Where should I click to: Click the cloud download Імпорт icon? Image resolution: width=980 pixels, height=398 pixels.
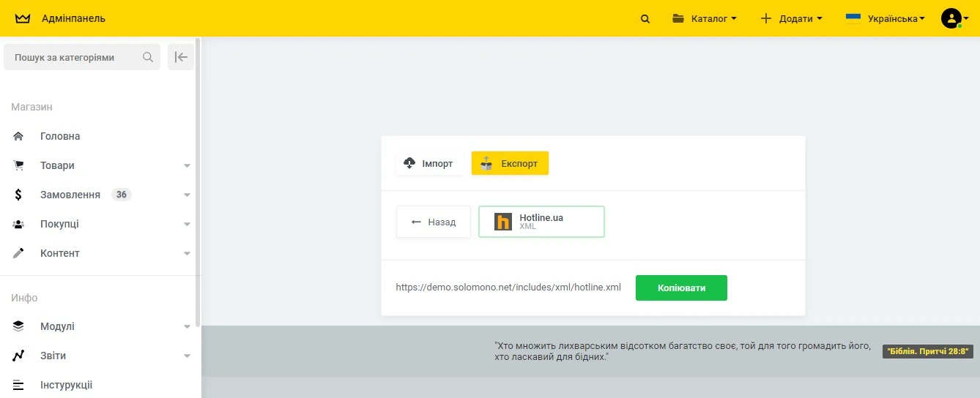[410, 163]
